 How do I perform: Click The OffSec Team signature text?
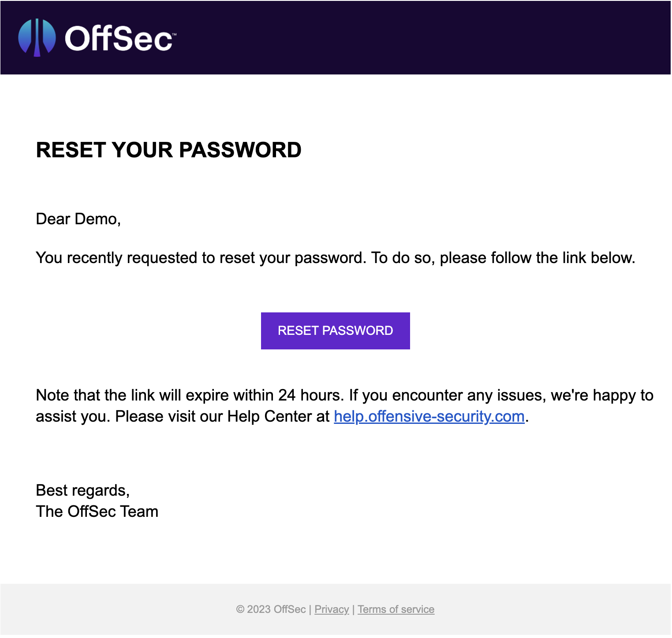(97, 511)
